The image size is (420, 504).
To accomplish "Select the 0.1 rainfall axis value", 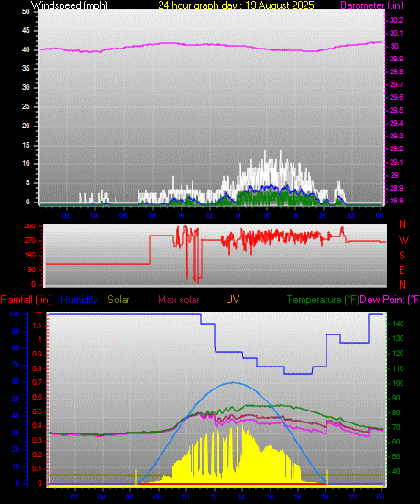I will pos(37,469).
